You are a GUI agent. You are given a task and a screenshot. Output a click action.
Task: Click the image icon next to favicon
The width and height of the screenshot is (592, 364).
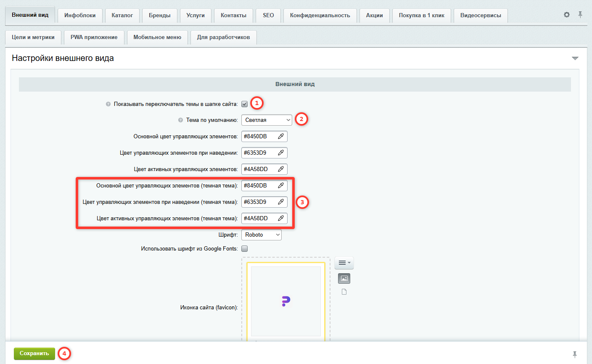tap(344, 278)
